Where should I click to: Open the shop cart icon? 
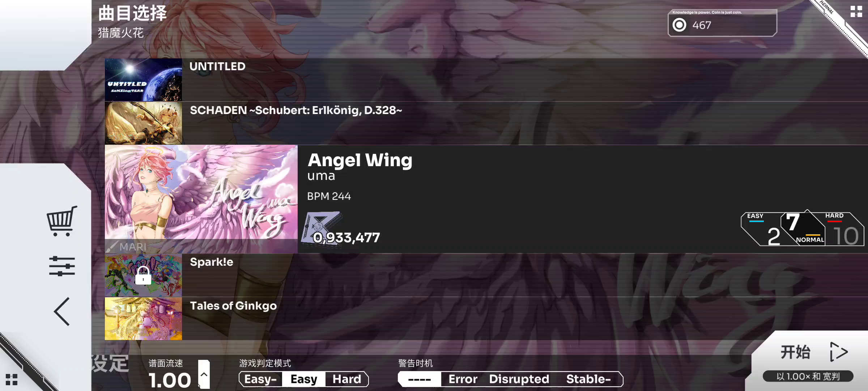click(62, 221)
